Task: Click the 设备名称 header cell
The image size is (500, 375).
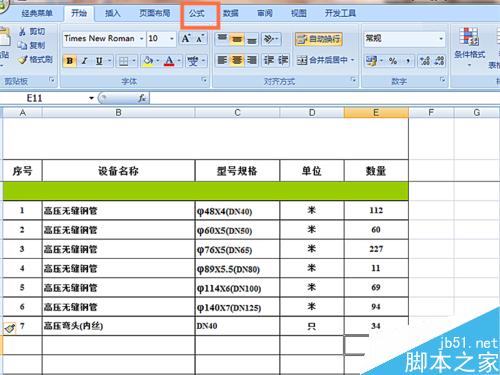Action: (x=118, y=171)
